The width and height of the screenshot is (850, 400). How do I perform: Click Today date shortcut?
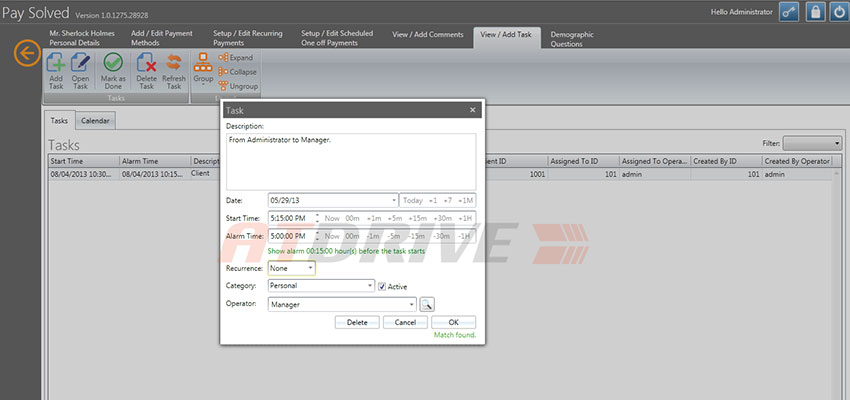(413, 201)
